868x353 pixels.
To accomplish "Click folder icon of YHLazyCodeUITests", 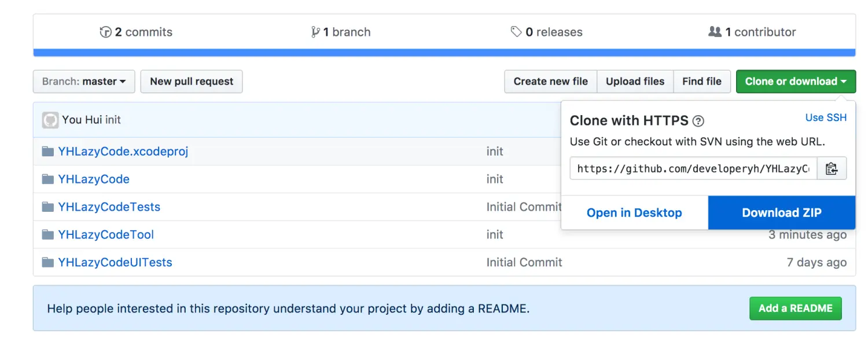I will pyautogui.click(x=48, y=263).
